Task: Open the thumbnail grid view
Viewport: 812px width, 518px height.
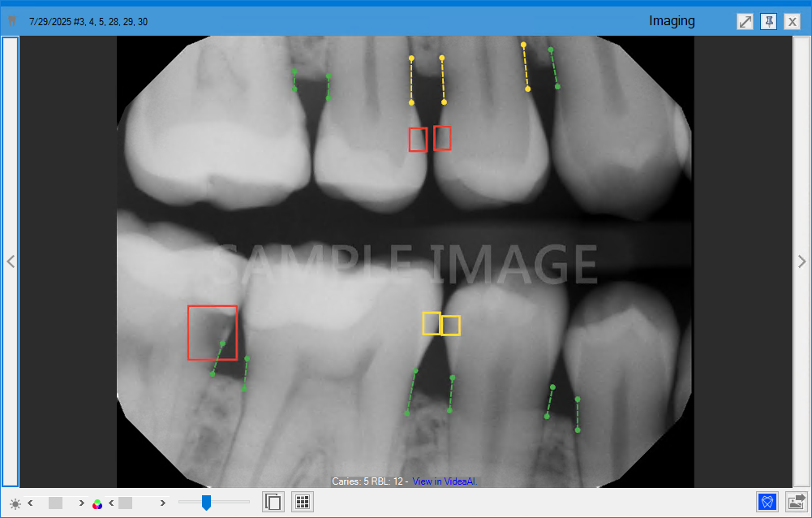Action: tap(303, 502)
